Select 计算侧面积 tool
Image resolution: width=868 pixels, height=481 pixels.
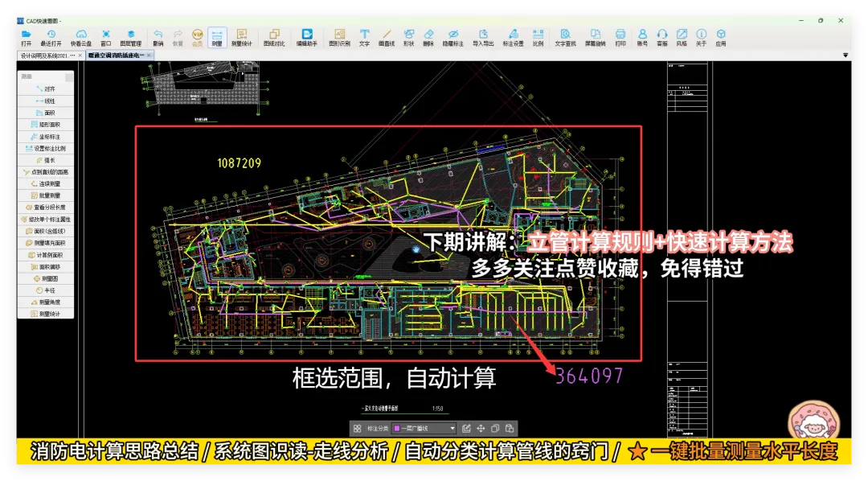click(x=45, y=255)
